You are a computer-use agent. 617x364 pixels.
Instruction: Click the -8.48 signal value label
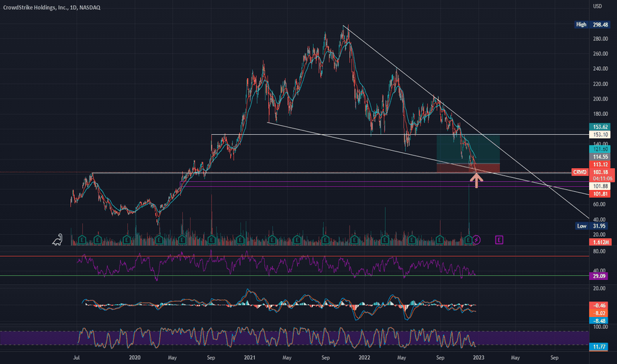tap(599, 321)
